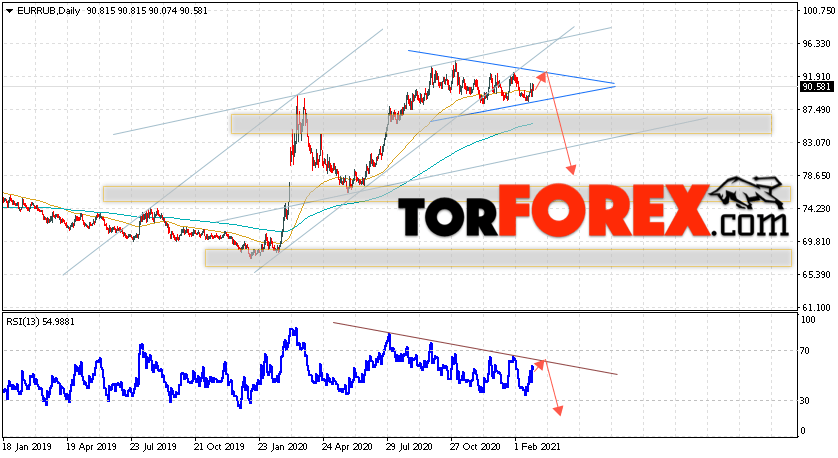
Task: Select the price axis value 96.330
Action: (816, 44)
